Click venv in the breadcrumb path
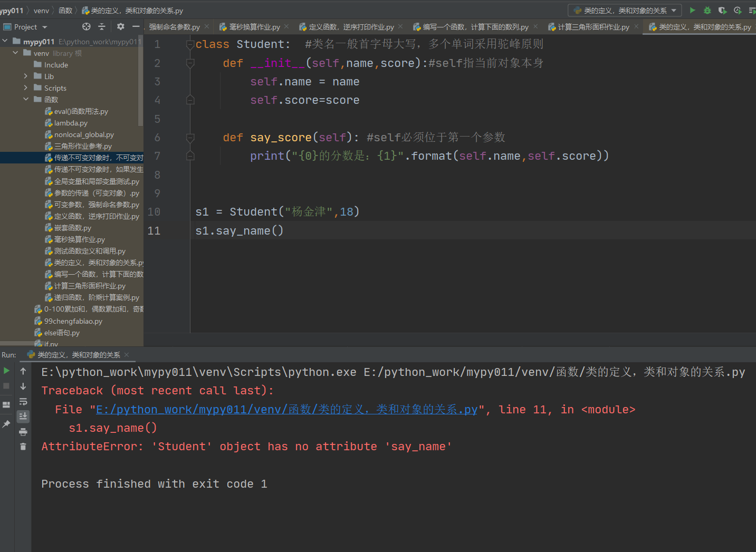Image resolution: width=756 pixels, height=552 pixels. (41, 11)
